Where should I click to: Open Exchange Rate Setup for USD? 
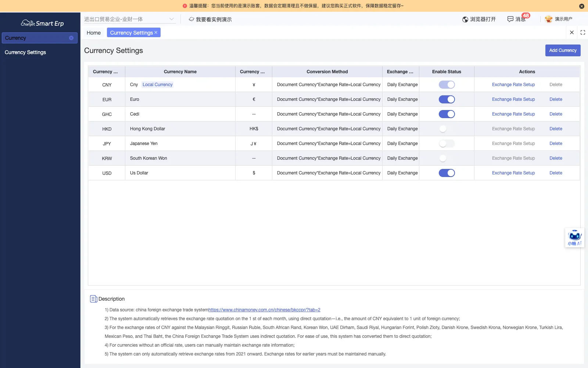[x=513, y=173]
